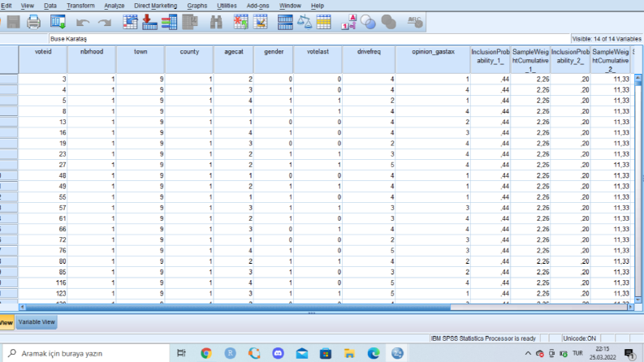Select the gender column header
644x362 pixels.
click(274, 59)
